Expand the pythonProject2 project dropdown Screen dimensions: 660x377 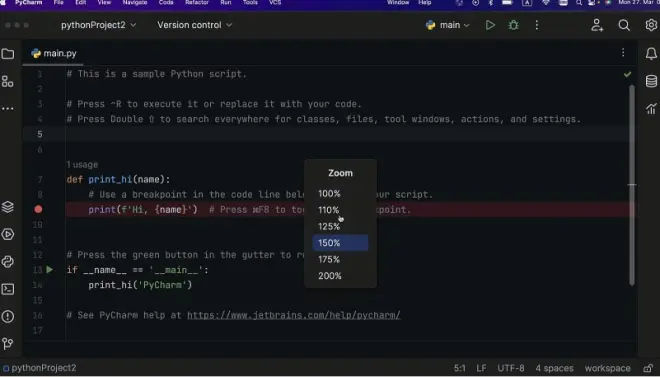pyautogui.click(x=98, y=25)
